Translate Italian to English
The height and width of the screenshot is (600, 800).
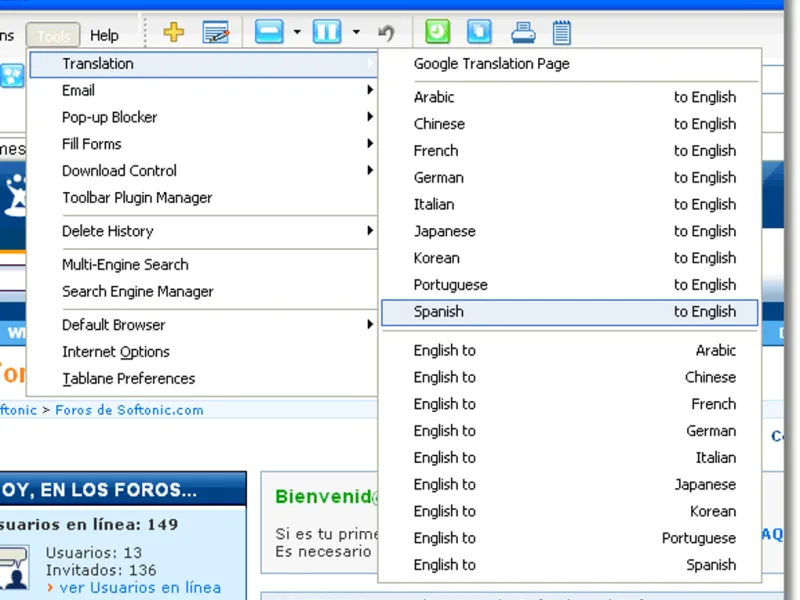click(x=569, y=204)
